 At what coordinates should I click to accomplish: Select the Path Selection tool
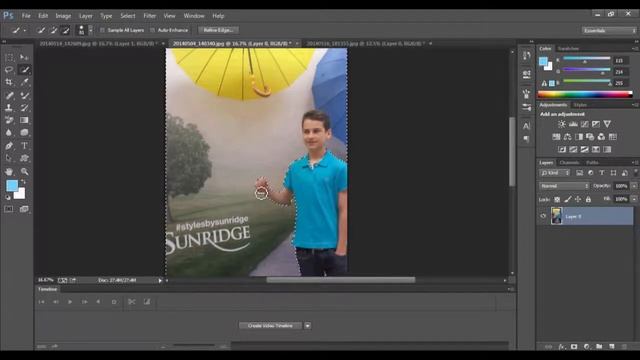[9, 158]
